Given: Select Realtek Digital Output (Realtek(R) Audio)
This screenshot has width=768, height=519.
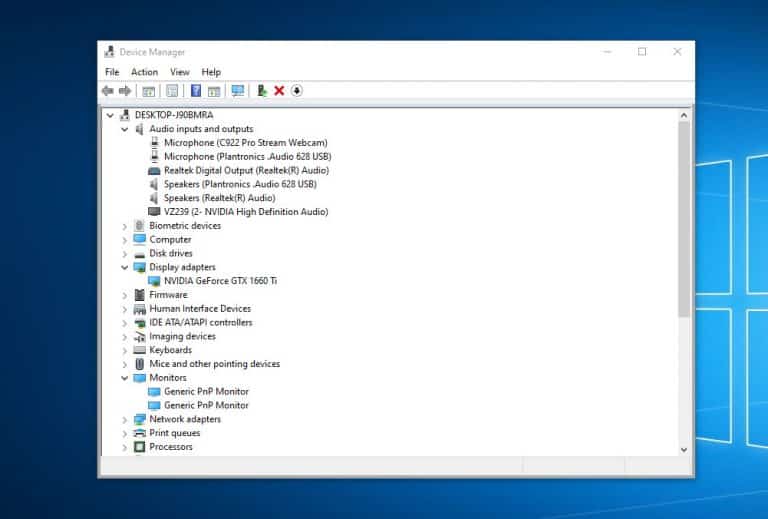Looking at the screenshot, I should pos(246,170).
